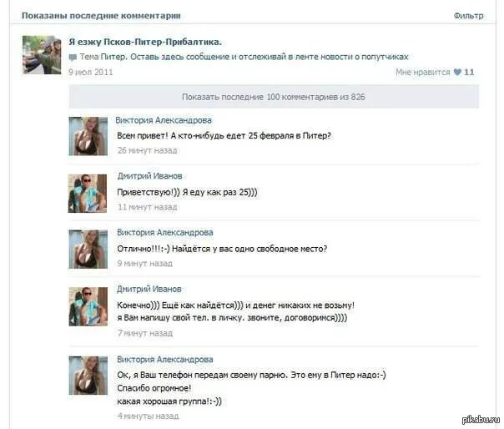The height and width of the screenshot is (429, 504).
Task: Open Дмитрий Иванов's name on fourth comment
Action: (149, 289)
